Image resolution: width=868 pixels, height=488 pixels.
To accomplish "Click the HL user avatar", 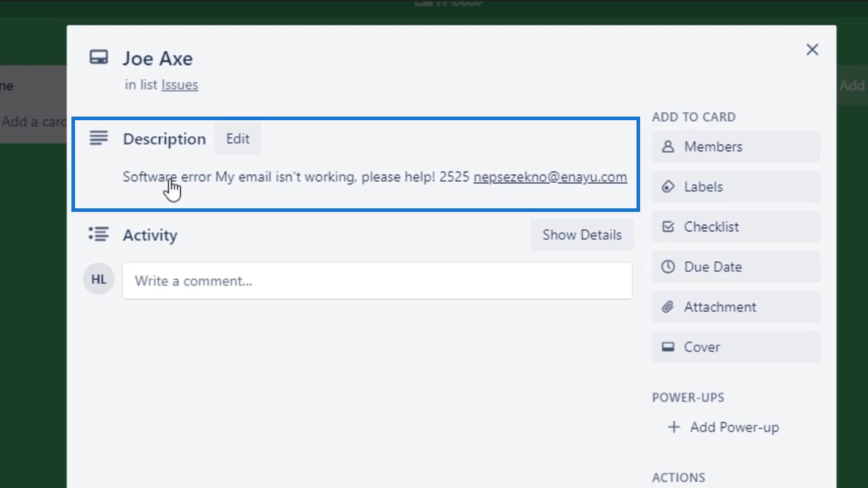I will pyautogui.click(x=99, y=279).
